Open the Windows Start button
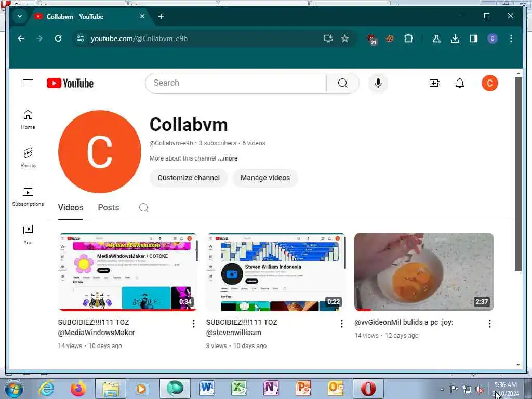Screen dimensions: 532x399 [x=14, y=389]
